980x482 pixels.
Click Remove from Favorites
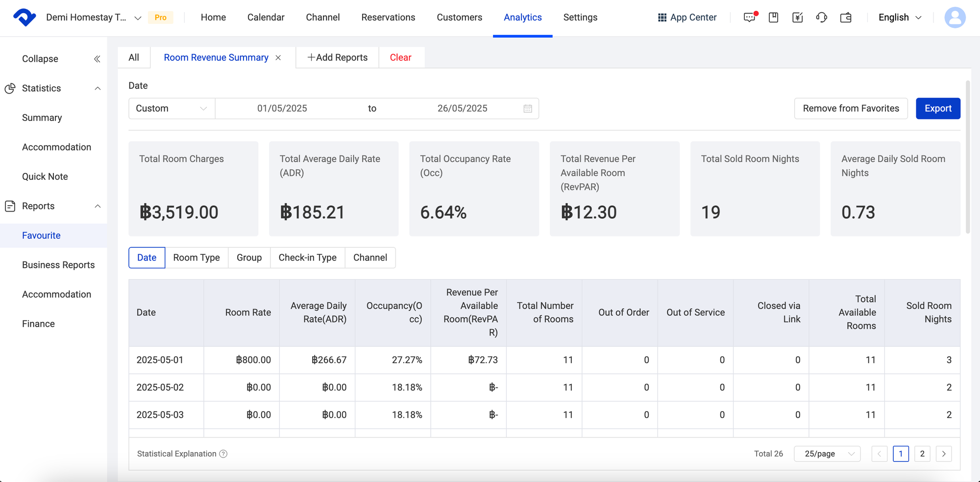pos(851,108)
